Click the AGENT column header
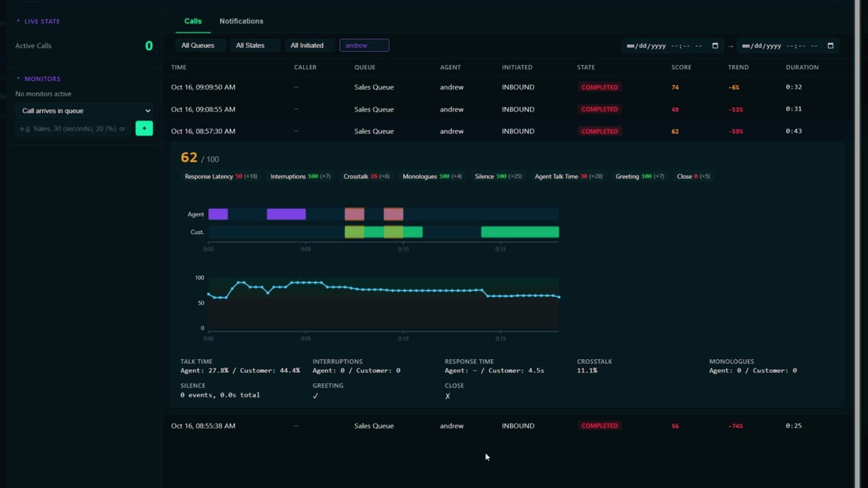868x488 pixels. 450,67
